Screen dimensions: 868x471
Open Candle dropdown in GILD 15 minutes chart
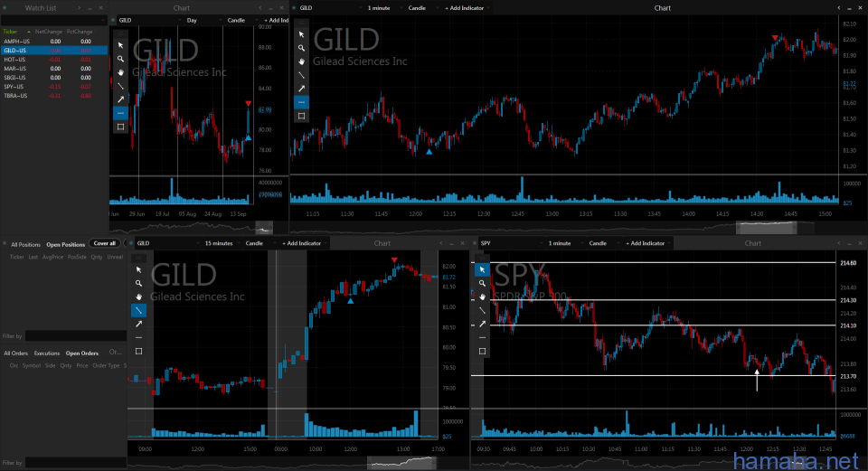(x=259, y=243)
